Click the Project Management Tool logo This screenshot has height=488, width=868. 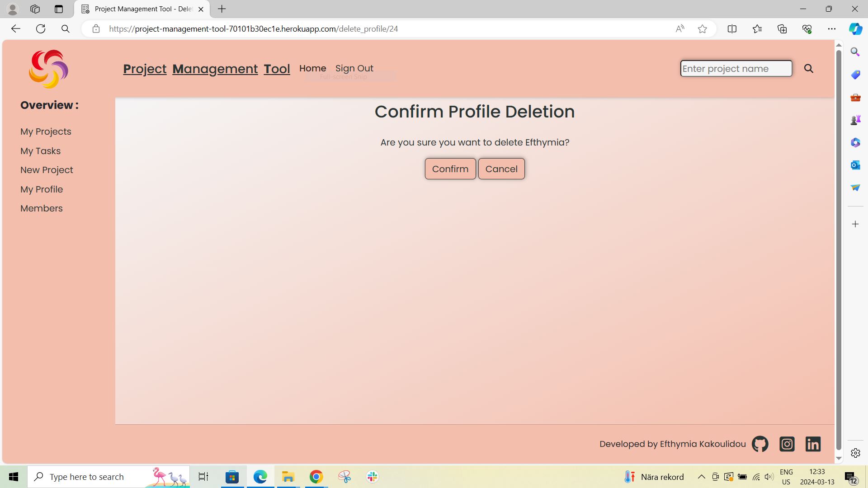click(x=48, y=69)
